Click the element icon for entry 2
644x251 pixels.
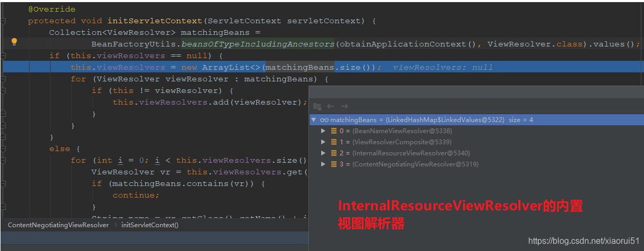334,153
